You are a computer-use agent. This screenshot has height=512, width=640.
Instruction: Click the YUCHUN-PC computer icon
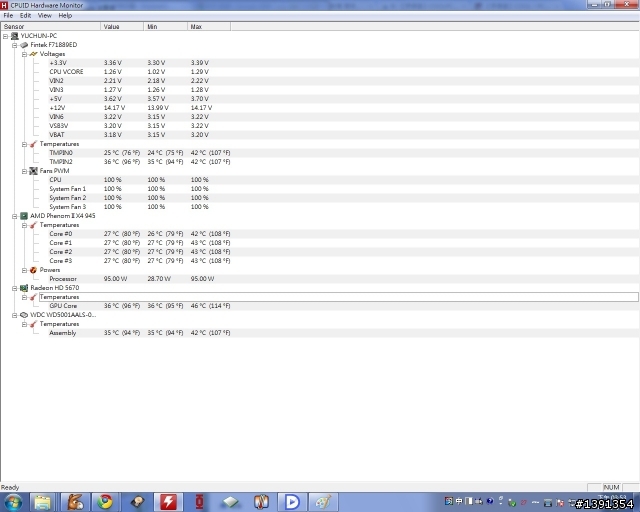tap(14, 36)
